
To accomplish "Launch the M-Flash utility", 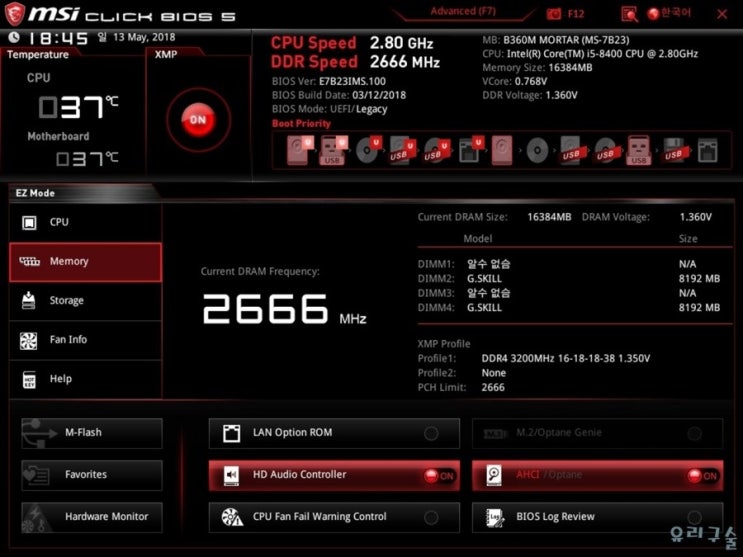I will [x=91, y=433].
